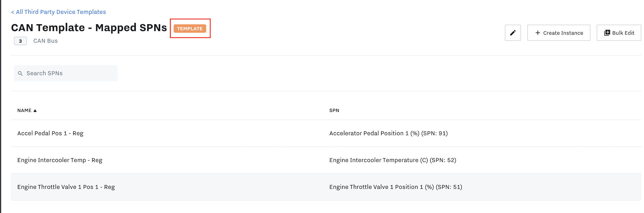Click the pencil edit icon button
The image size is (644, 213).
tap(513, 33)
